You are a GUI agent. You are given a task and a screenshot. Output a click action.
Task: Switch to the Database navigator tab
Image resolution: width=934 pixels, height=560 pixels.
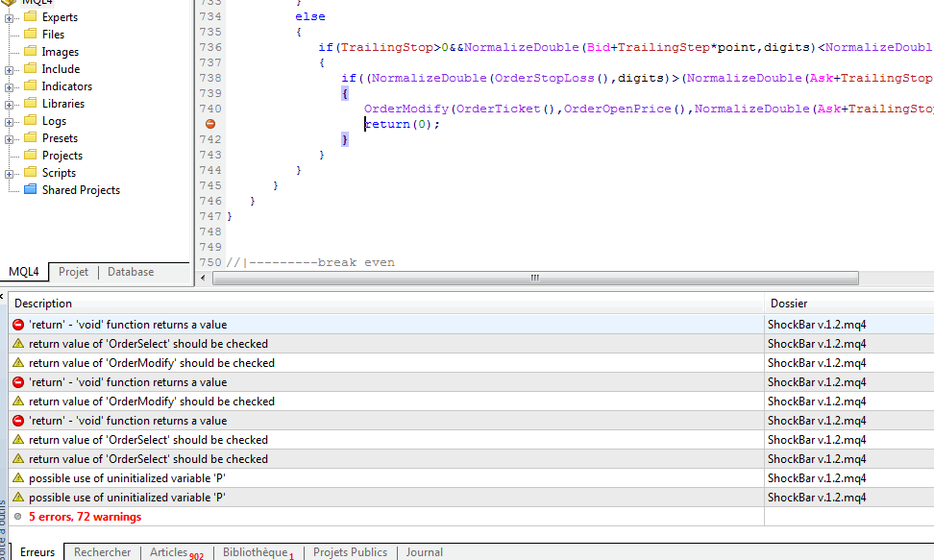131,272
